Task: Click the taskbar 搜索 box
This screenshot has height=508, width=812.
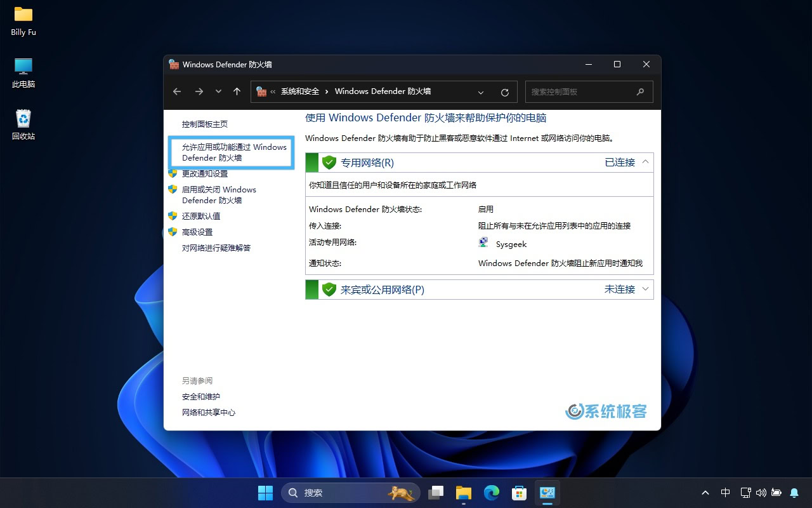Action: tap(351, 493)
